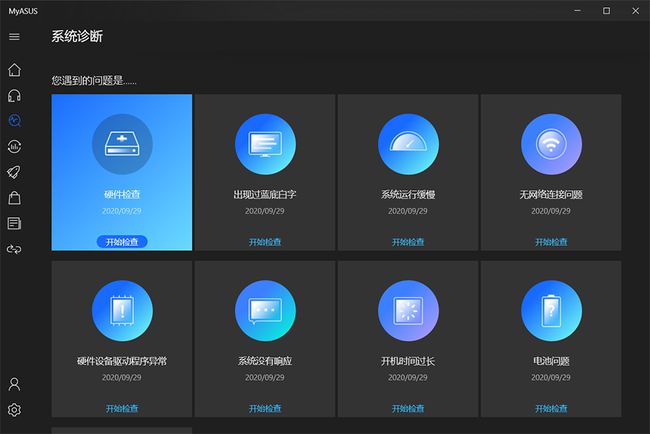Select the 硬件检查 card title
The width and height of the screenshot is (650, 434).
(122, 194)
